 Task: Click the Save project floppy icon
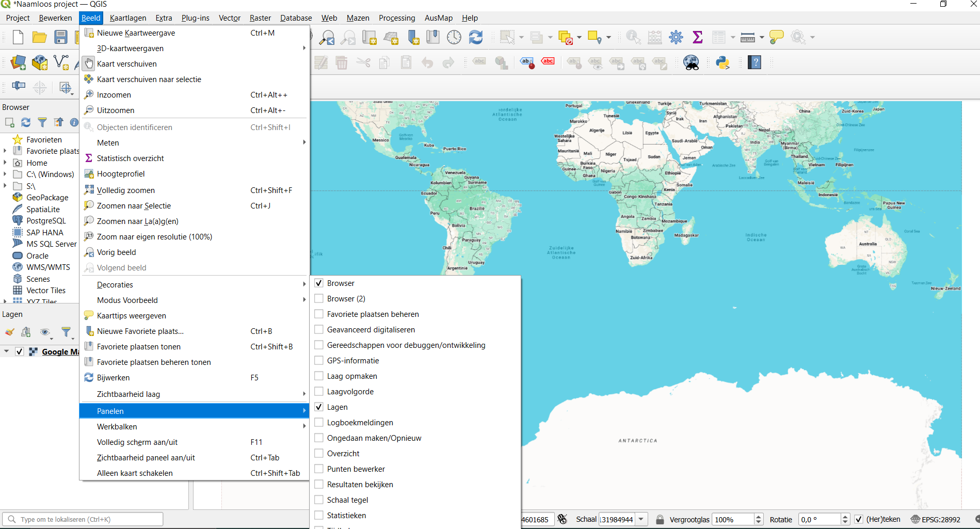[x=61, y=37]
